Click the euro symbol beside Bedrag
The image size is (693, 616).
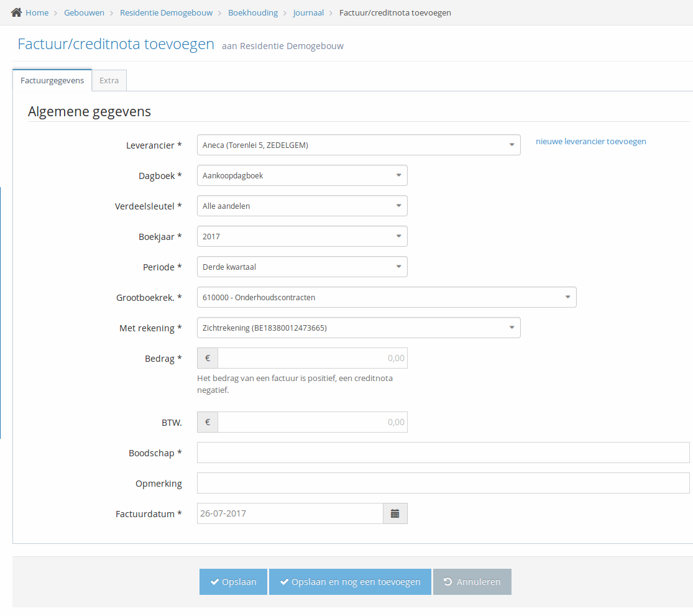(x=208, y=358)
